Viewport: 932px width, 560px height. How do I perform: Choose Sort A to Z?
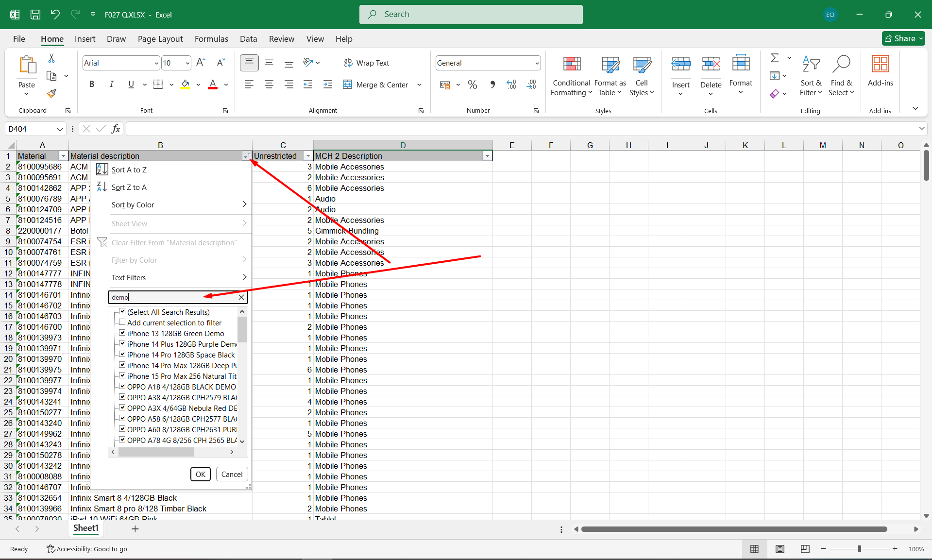129,170
